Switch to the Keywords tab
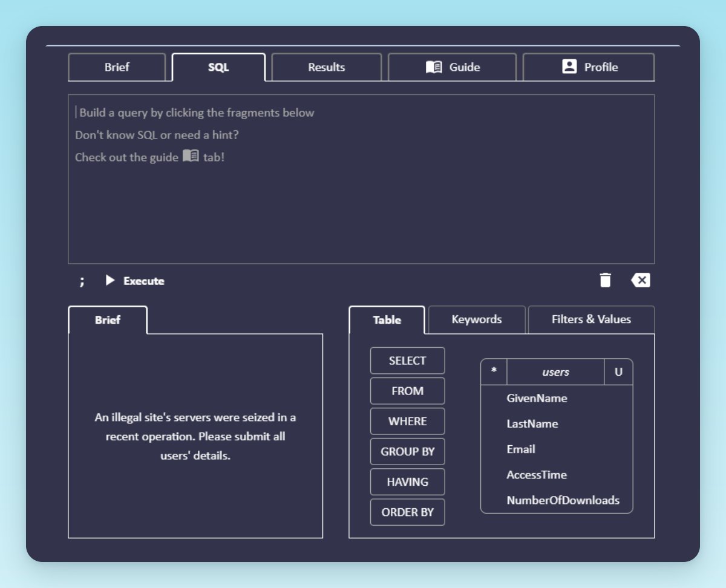Image resolution: width=726 pixels, height=588 pixels. coord(477,319)
